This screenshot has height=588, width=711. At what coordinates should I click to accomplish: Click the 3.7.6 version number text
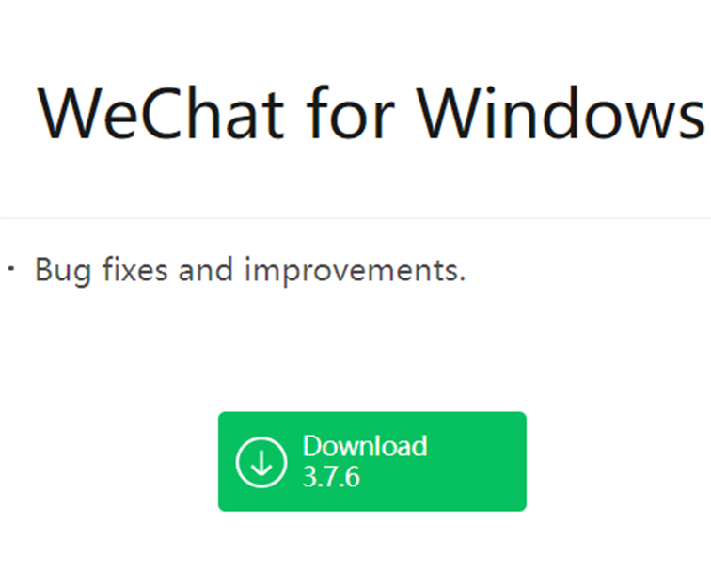[x=331, y=477]
